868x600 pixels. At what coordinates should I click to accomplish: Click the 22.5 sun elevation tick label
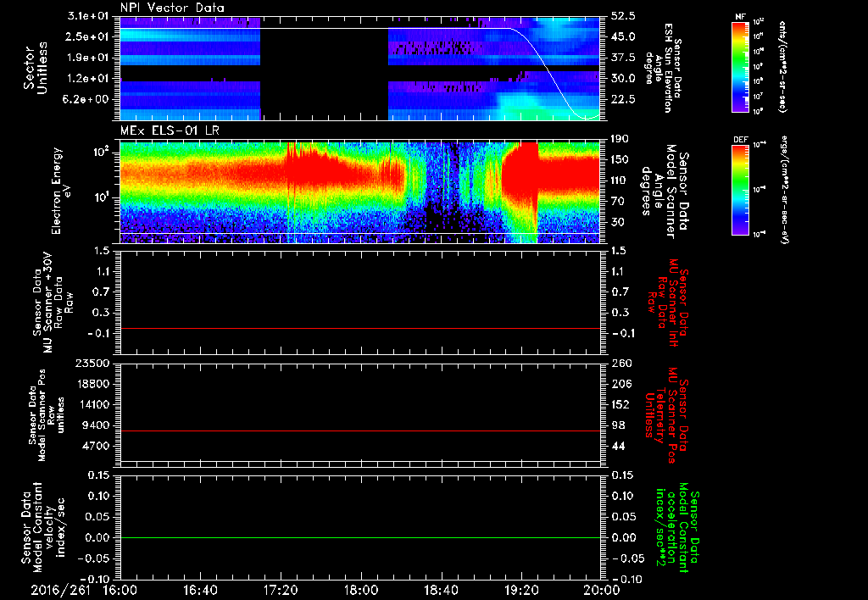(x=623, y=99)
